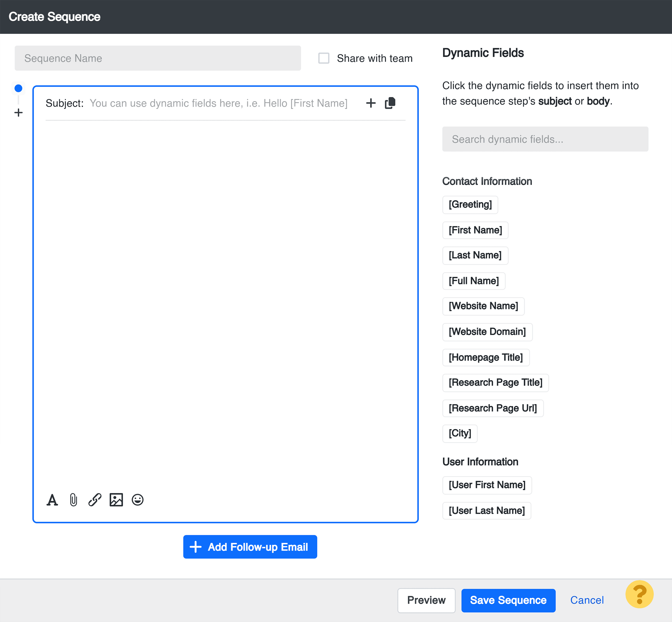Click the paperclip attachment icon
This screenshot has width=672, height=622.
click(73, 500)
